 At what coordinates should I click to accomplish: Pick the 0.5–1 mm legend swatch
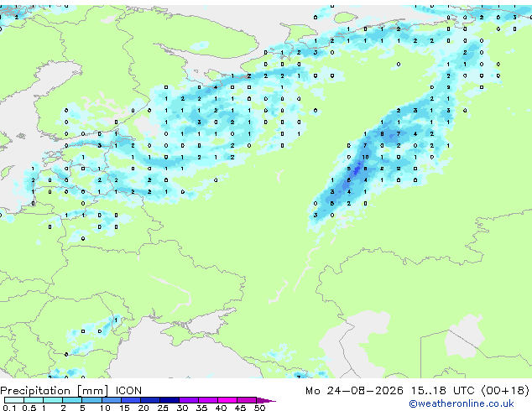tap(34, 400)
